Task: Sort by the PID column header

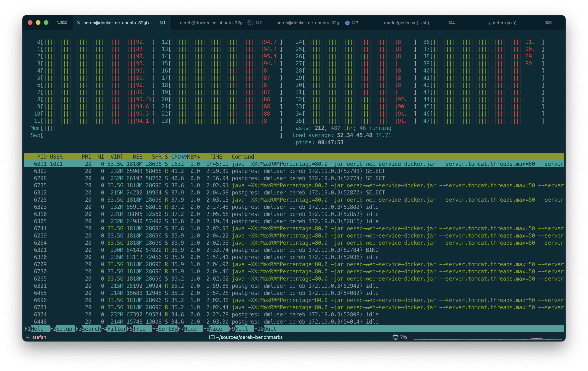Action: coord(42,157)
